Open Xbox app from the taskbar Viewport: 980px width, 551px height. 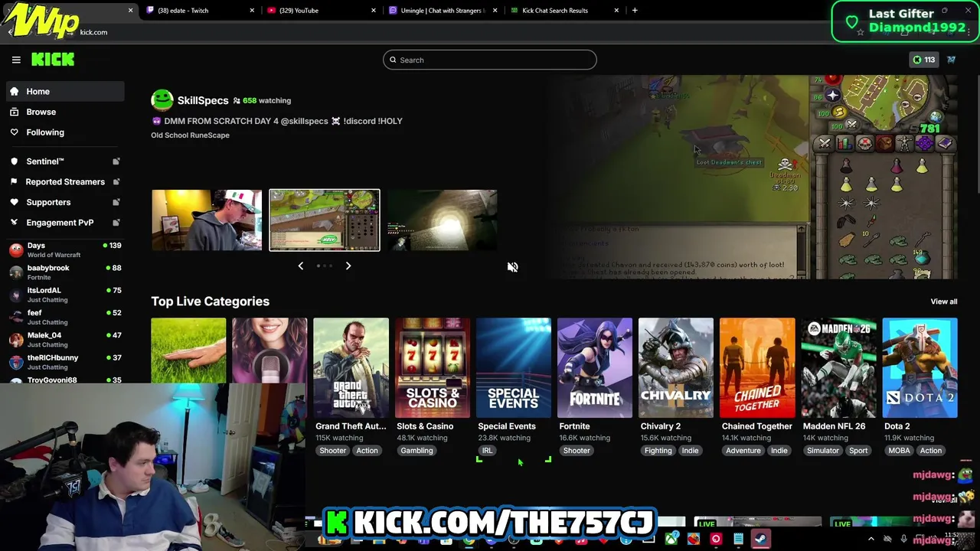[671, 539]
